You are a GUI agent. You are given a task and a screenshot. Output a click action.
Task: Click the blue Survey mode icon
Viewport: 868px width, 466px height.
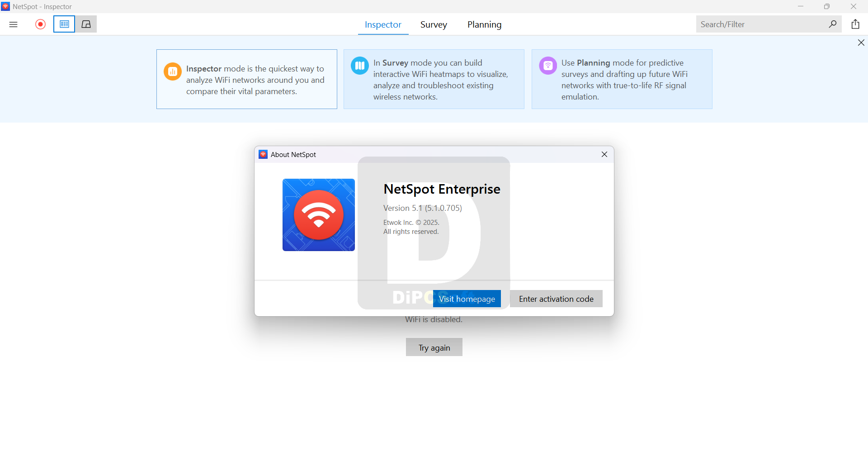(x=360, y=66)
